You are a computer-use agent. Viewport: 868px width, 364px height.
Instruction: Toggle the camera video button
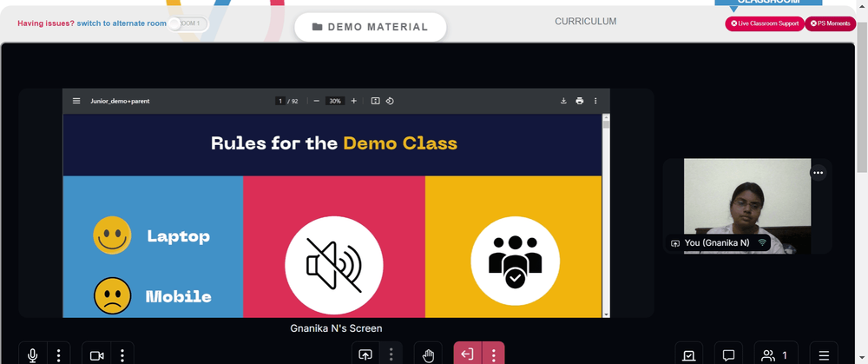[x=97, y=355]
